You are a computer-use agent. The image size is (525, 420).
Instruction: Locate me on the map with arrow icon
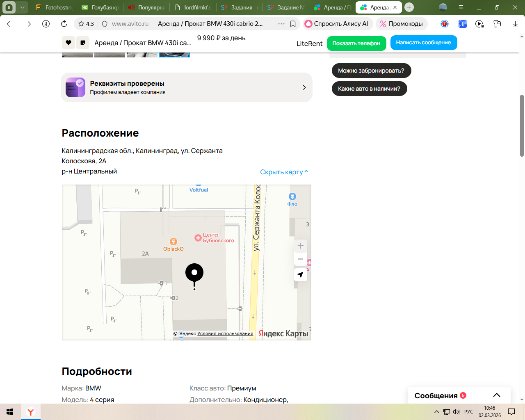pyautogui.click(x=301, y=275)
